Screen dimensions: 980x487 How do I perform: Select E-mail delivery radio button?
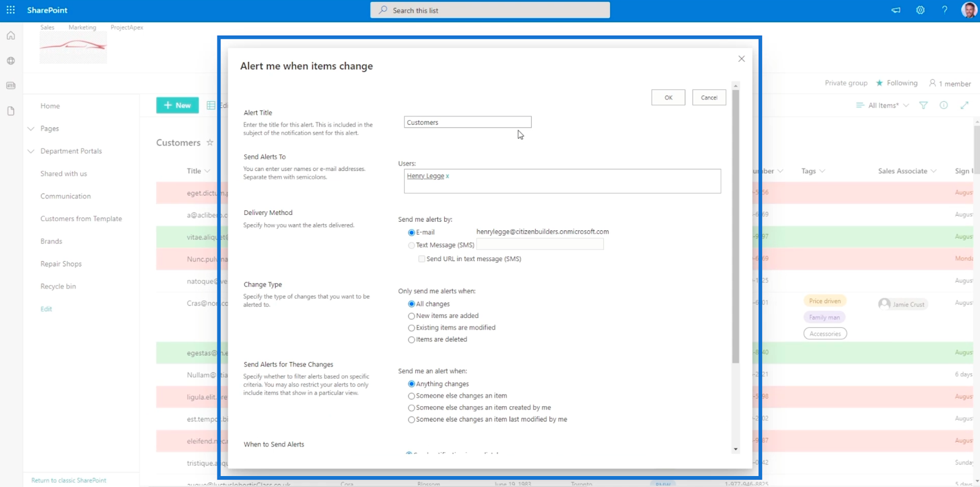411,233
